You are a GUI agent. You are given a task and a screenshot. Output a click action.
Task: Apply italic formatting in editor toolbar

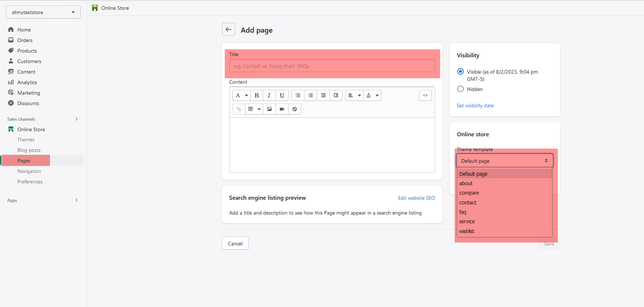pos(269,95)
